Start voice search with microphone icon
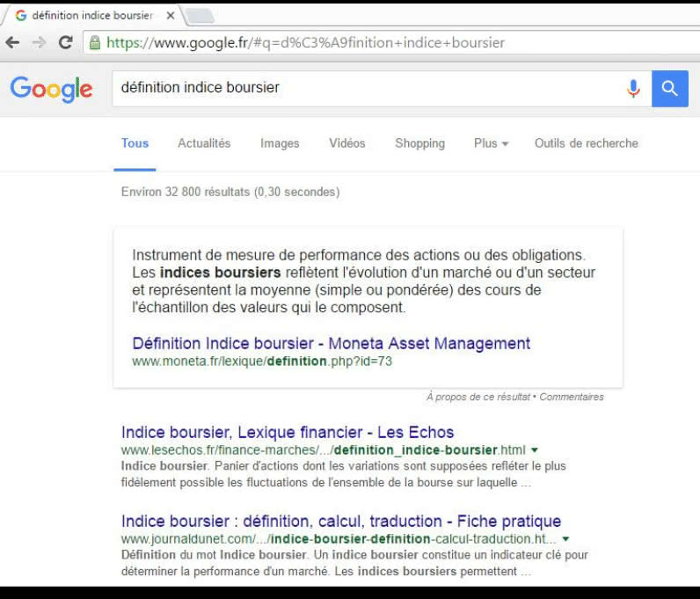Image resolution: width=700 pixels, height=599 pixels. click(633, 89)
